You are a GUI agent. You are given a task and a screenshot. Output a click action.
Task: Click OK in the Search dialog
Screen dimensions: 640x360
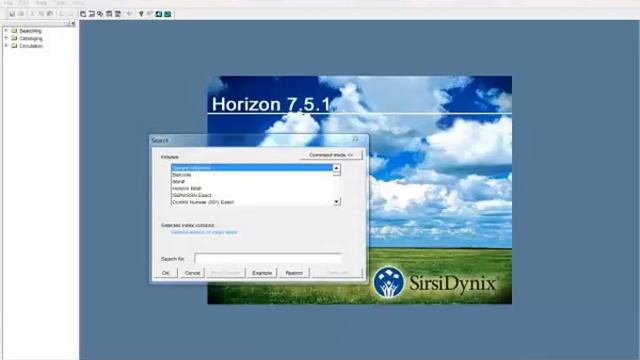(166, 273)
